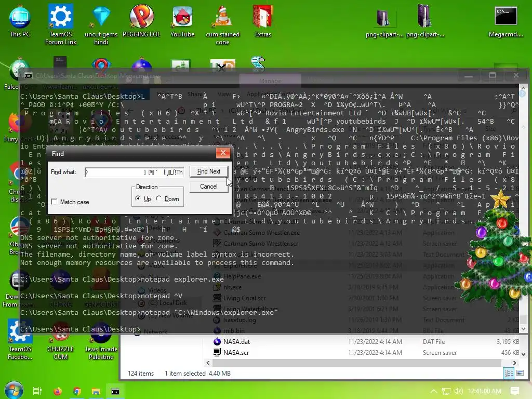Select mib.bin in Explorer list
532x399 pixels.
(234, 331)
